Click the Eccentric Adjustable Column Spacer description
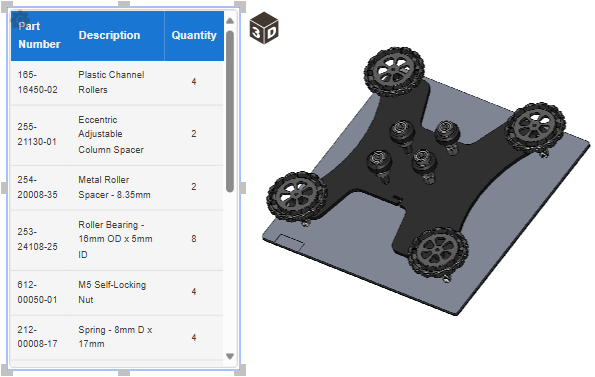The image size is (595, 377). (111, 134)
